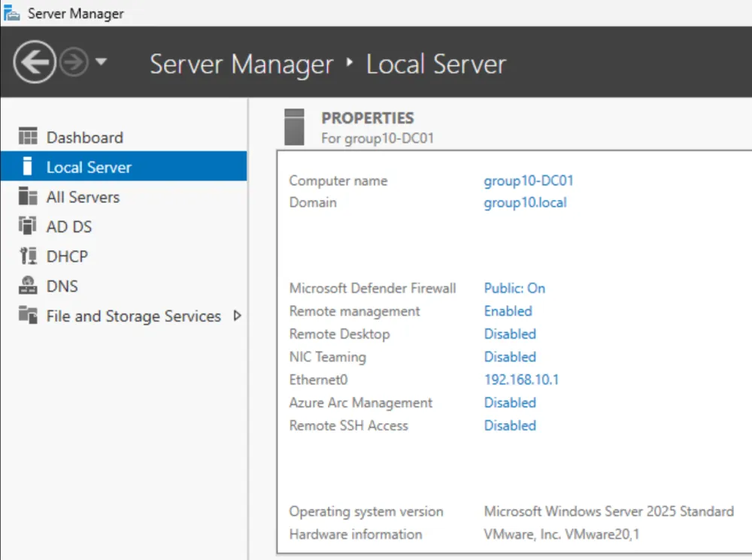
Task: Click the Remote management Enabled link
Action: coord(508,311)
